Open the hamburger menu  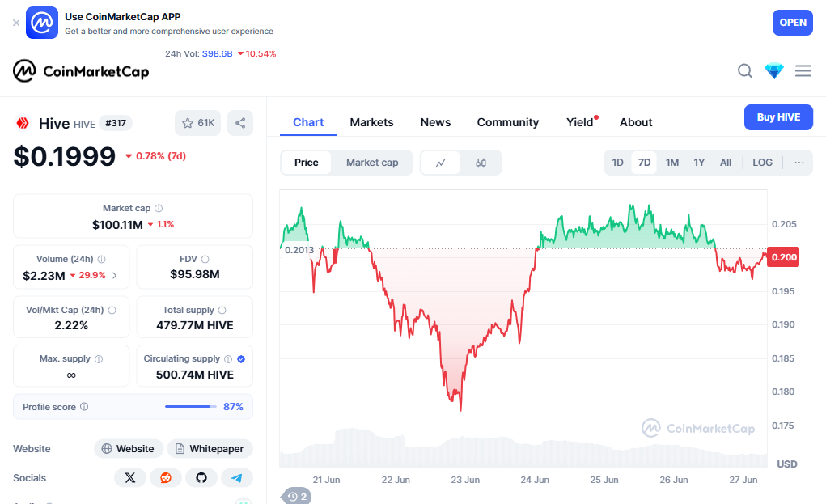[803, 71]
